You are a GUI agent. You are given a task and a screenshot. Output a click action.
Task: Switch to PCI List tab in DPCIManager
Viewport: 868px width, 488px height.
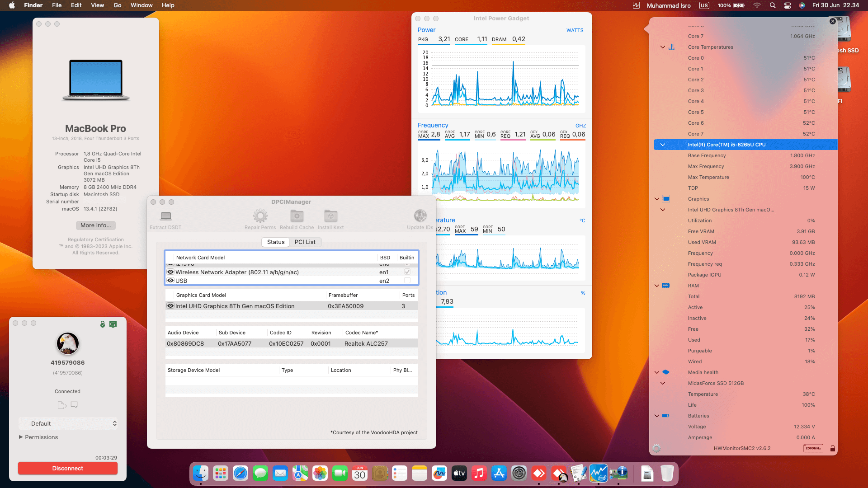[x=305, y=242]
